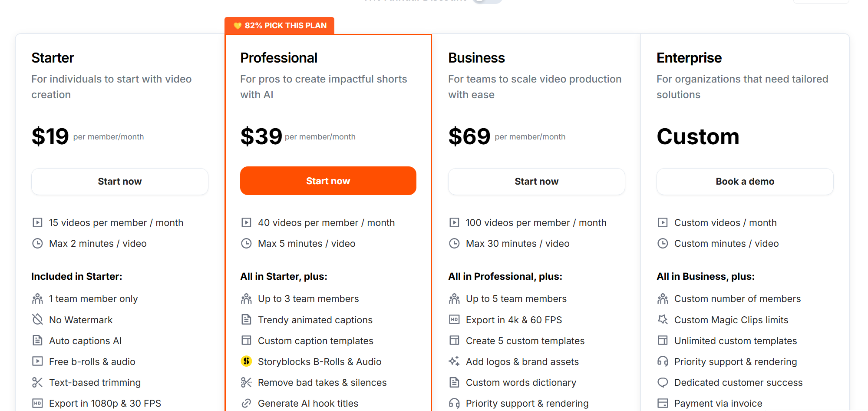Click the heart icon in plan badge

tap(238, 26)
